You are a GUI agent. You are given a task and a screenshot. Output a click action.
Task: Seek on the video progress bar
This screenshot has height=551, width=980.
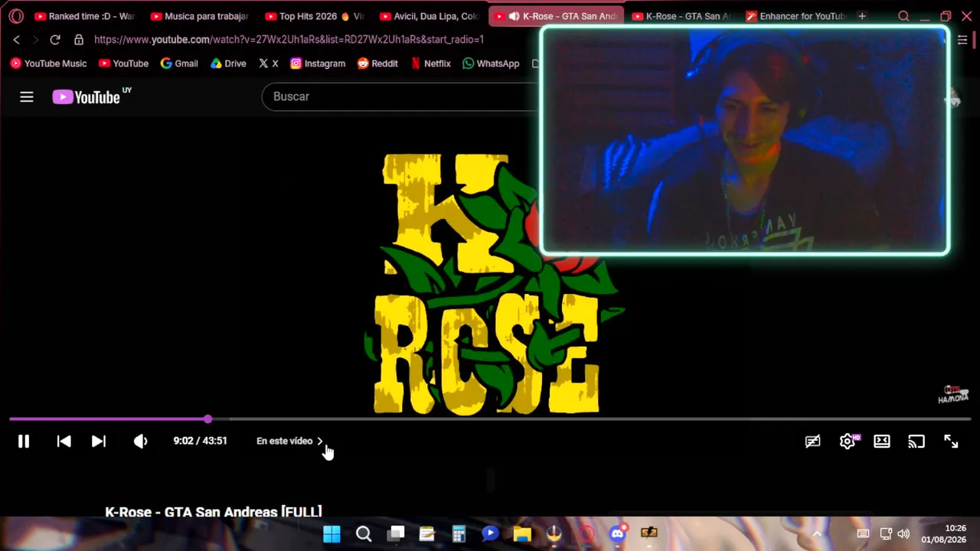(x=490, y=419)
